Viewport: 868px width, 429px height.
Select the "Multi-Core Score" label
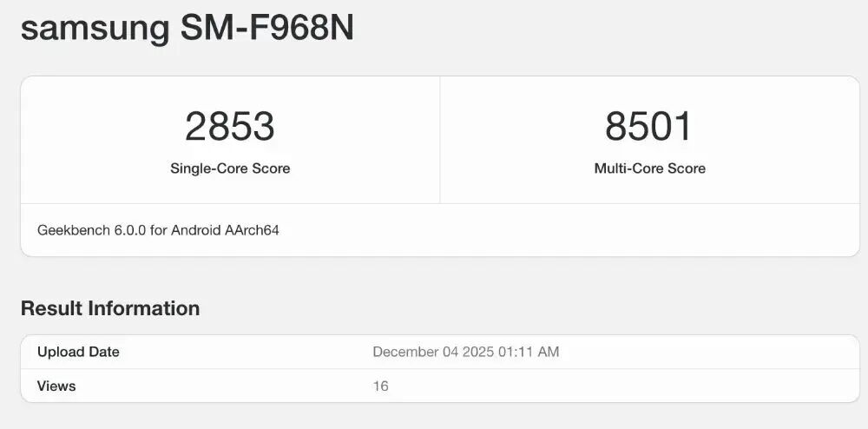(649, 168)
